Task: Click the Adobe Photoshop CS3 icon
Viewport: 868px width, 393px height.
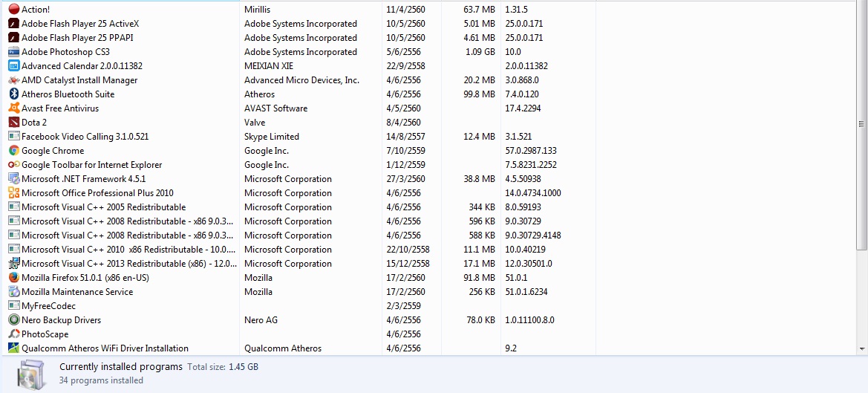Action: coord(14,52)
